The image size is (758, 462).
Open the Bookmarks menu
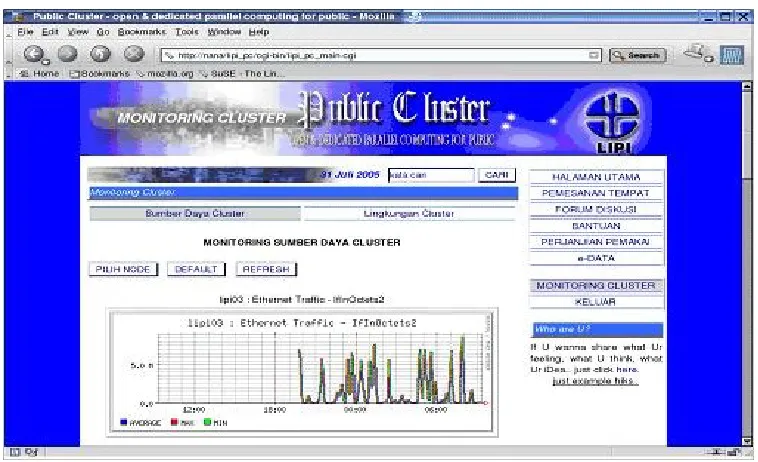[142, 32]
